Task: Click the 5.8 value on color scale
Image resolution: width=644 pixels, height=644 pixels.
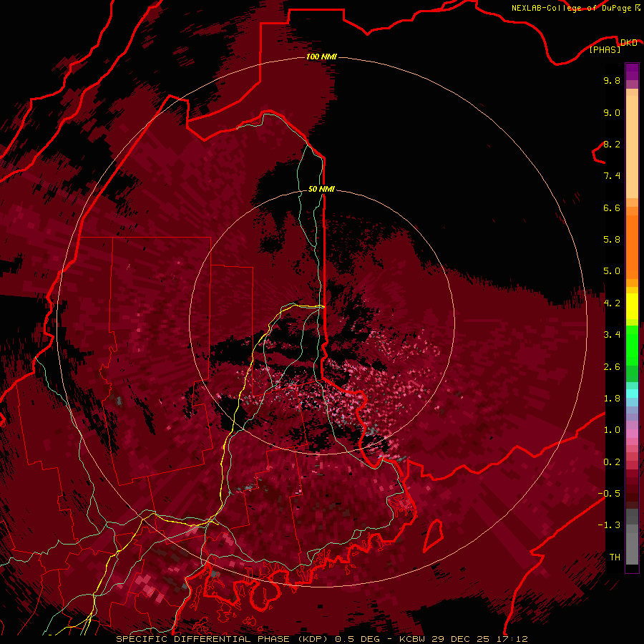Action: (x=612, y=240)
